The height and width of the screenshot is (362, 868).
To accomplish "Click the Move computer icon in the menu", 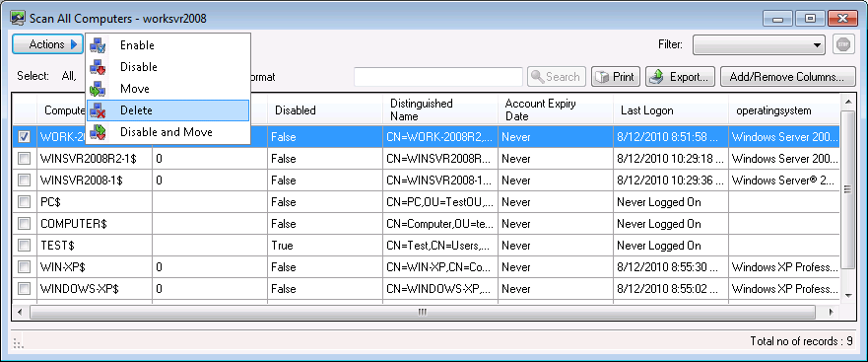I will pyautogui.click(x=98, y=89).
